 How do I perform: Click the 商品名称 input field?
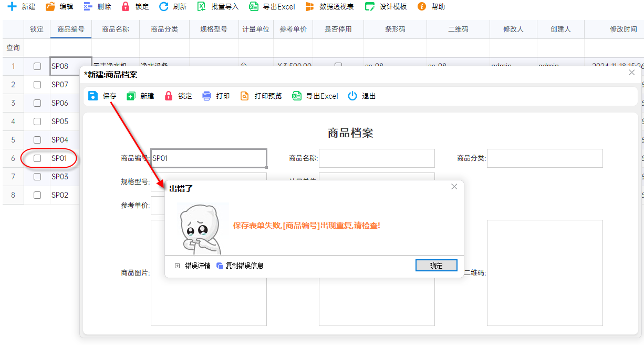pyautogui.click(x=377, y=158)
